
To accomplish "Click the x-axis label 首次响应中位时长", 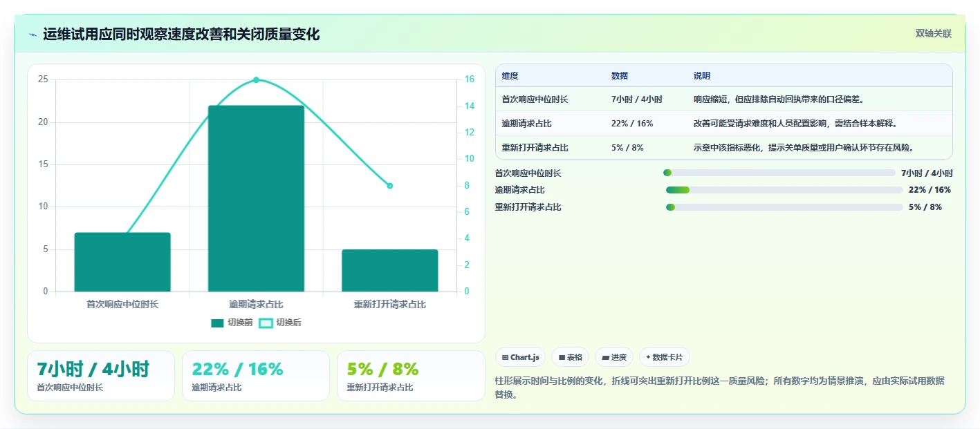I will [122, 304].
